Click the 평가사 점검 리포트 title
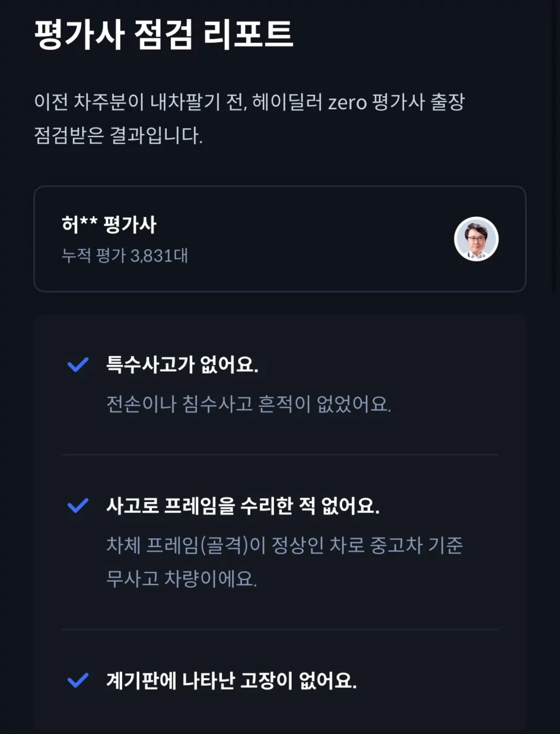Image resolution: width=560 pixels, height=734 pixels. [164, 35]
